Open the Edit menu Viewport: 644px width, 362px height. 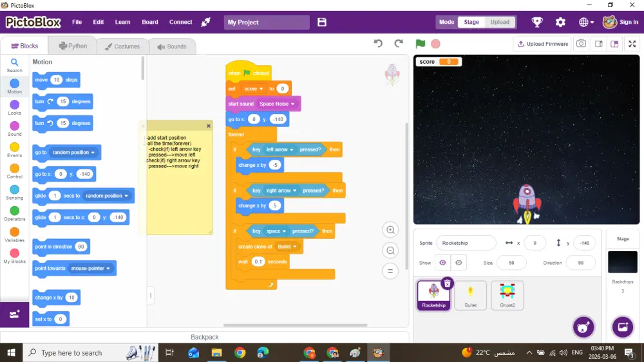pos(98,22)
